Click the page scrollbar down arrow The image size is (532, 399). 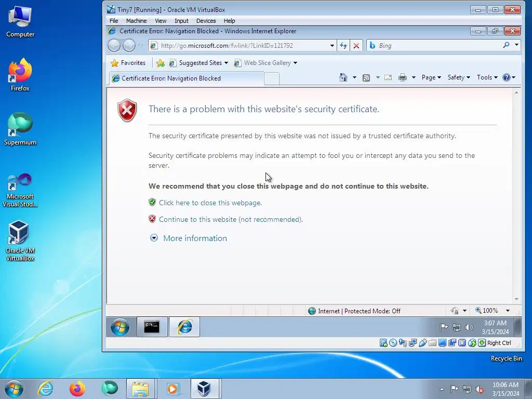click(516, 299)
